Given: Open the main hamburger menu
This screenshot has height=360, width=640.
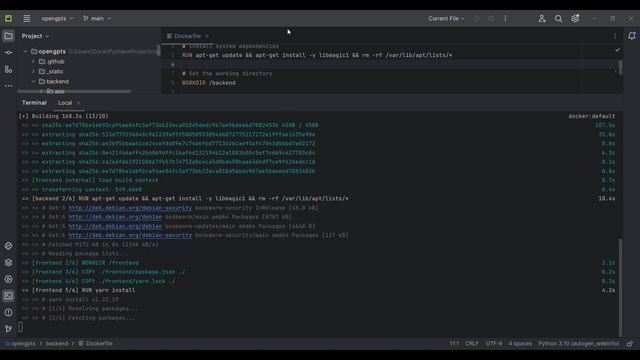Looking at the screenshot, I should 27,18.
